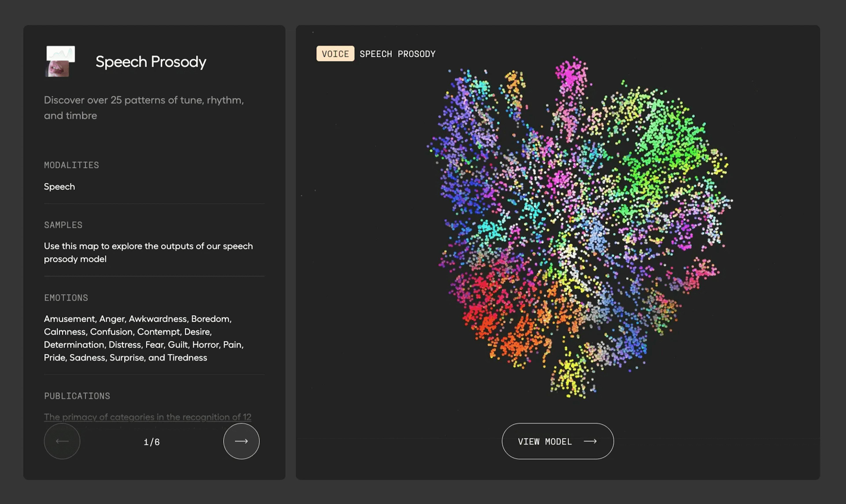Image resolution: width=846 pixels, height=504 pixels.
Task: Click the VIEW MODEL button
Action: (x=557, y=441)
